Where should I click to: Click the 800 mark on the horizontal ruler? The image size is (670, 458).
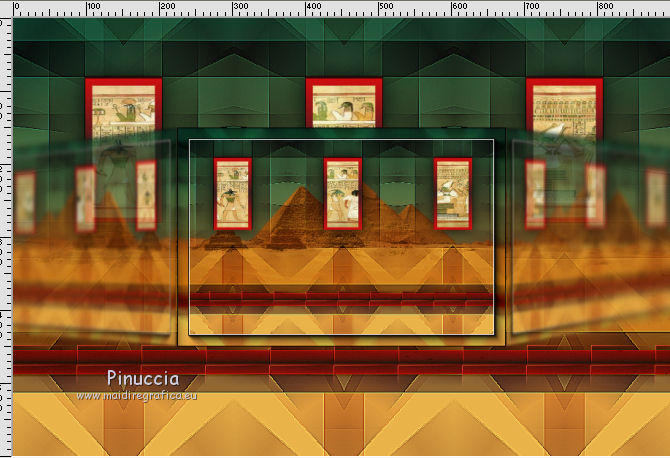click(605, 6)
